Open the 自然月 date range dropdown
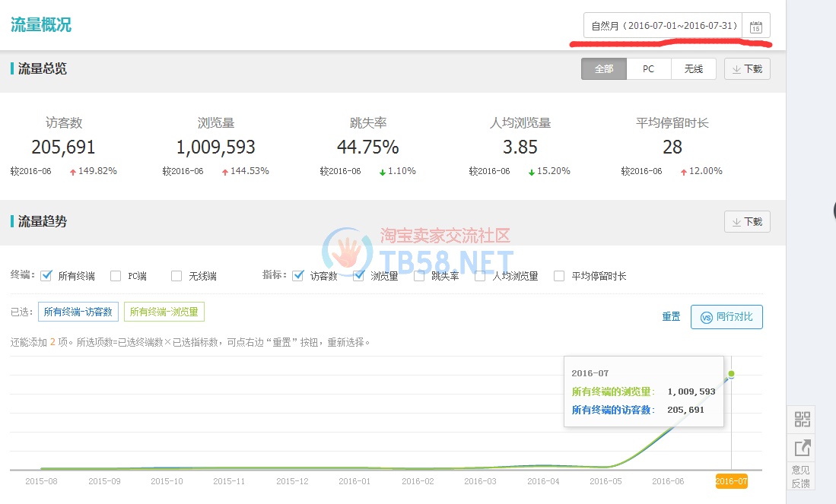836x504 pixels. click(663, 26)
